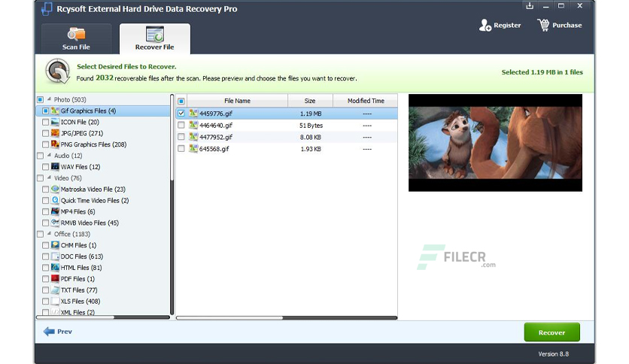Image resolution: width=629 pixels, height=364 pixels.
Task: Click the category tree vertical scrollbar
Action: coord(172,205)
